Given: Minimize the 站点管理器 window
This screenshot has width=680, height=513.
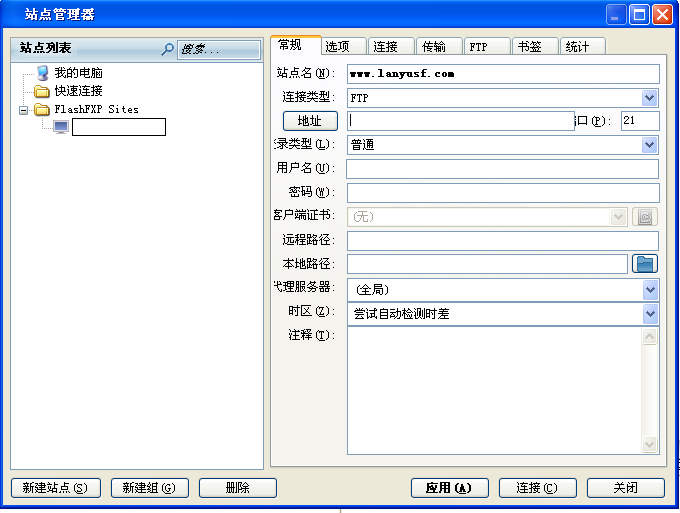Looking at the screenshot, I should (616, 15).
